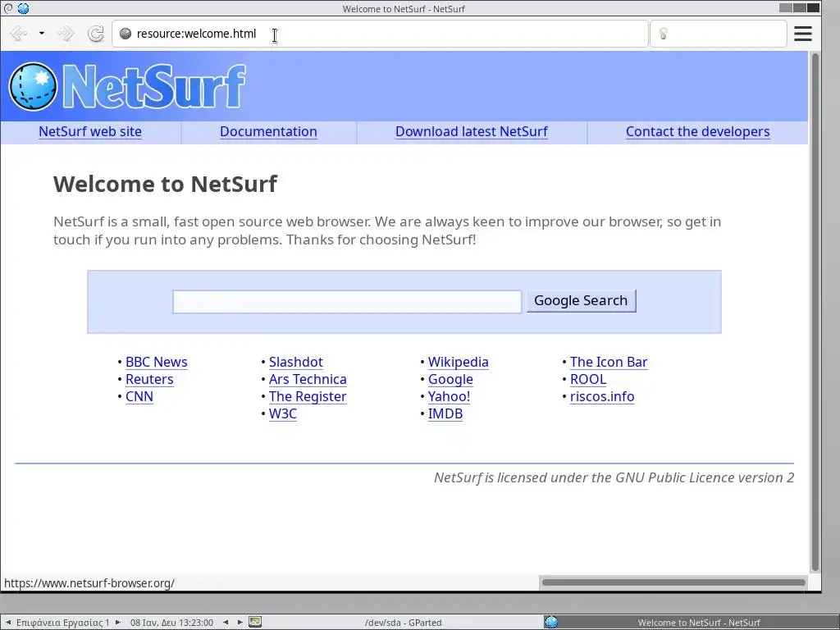Click the GNU Public Licence footer text
Viewport: 840px width, 630px height.
click(x=614, y=477)
